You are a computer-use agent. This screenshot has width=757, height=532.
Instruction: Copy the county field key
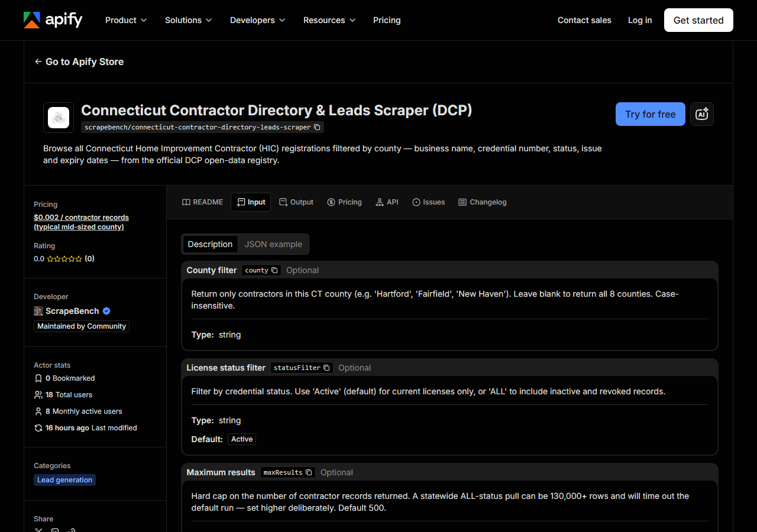click(x=274, y=270)
